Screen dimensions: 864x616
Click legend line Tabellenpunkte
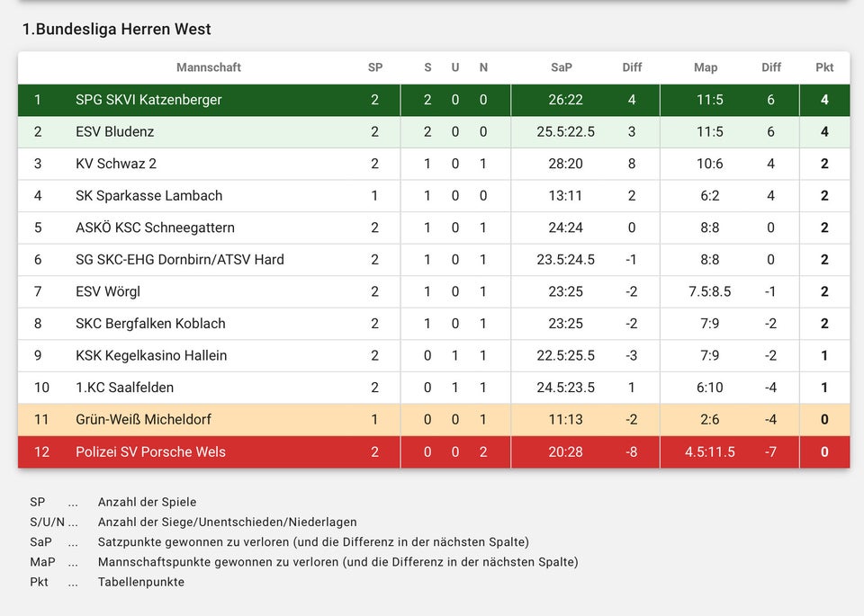tap(141, 581)
